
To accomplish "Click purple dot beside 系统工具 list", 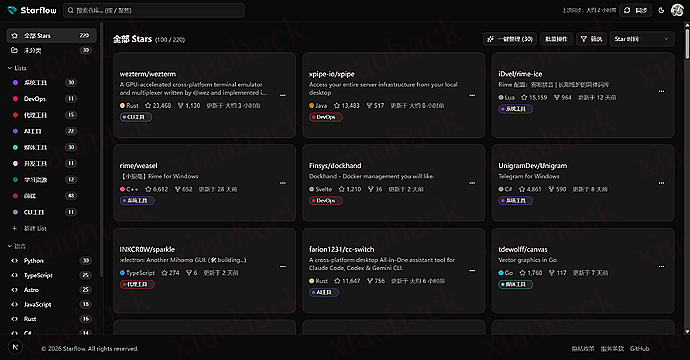I will coord(15,83).
